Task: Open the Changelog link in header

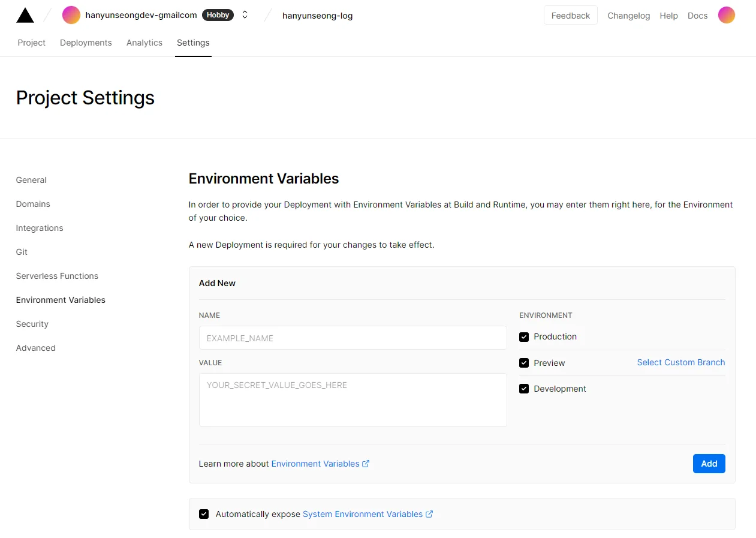Action: (628, 16)
